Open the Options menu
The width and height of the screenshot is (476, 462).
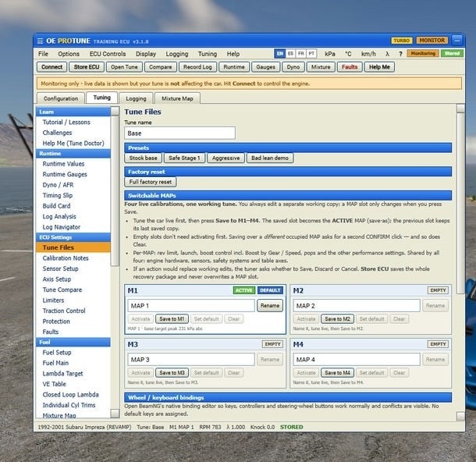pos(69,54)
